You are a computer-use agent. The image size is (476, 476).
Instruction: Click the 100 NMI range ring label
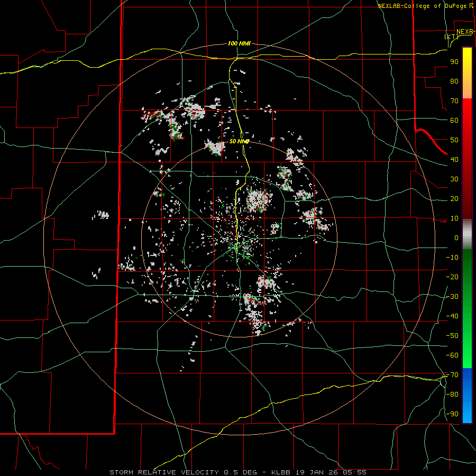[239, 43]
